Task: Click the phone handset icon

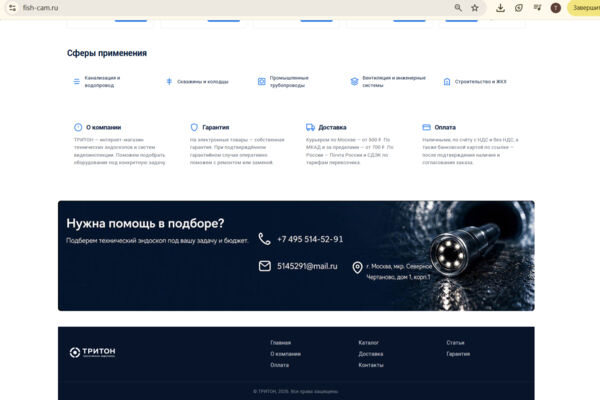Action: pos(264,239)
